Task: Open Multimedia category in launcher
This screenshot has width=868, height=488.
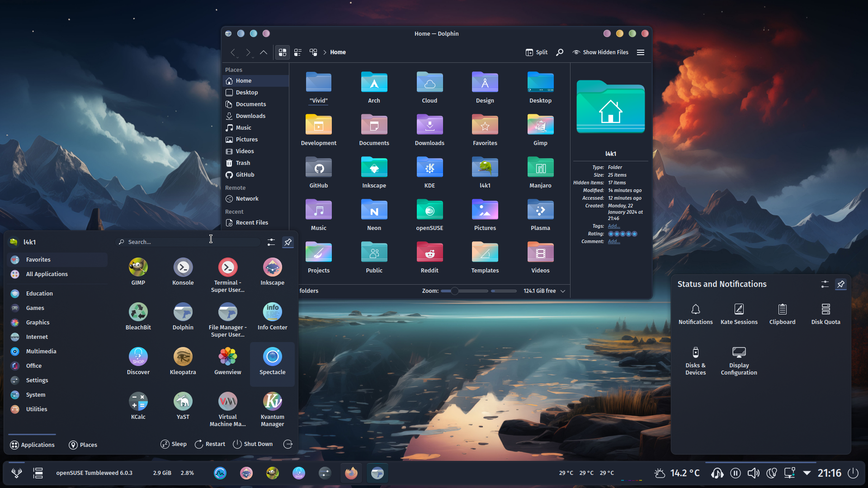Action: [58, 352]
